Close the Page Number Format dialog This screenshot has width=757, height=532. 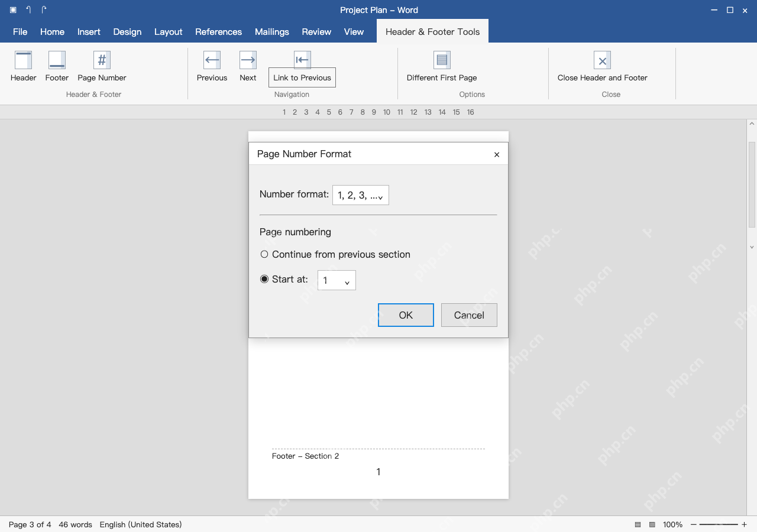497,154
